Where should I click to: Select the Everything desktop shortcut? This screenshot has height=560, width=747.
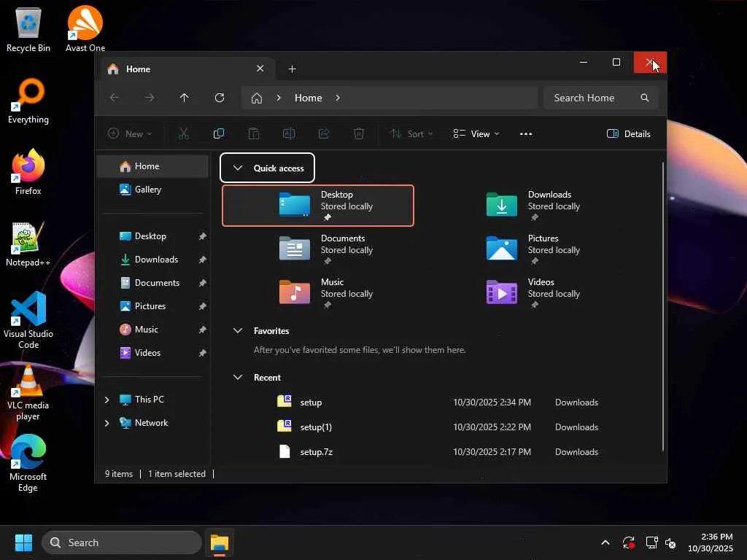(28, 101)
